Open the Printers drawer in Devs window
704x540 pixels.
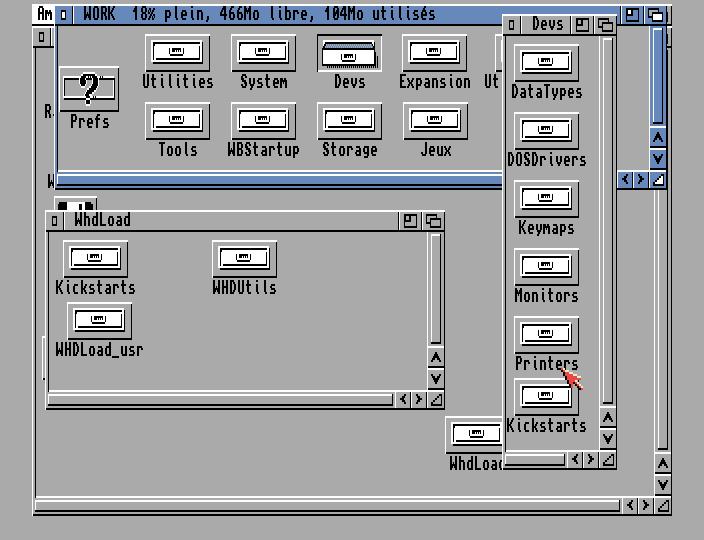tap(546, 335)
